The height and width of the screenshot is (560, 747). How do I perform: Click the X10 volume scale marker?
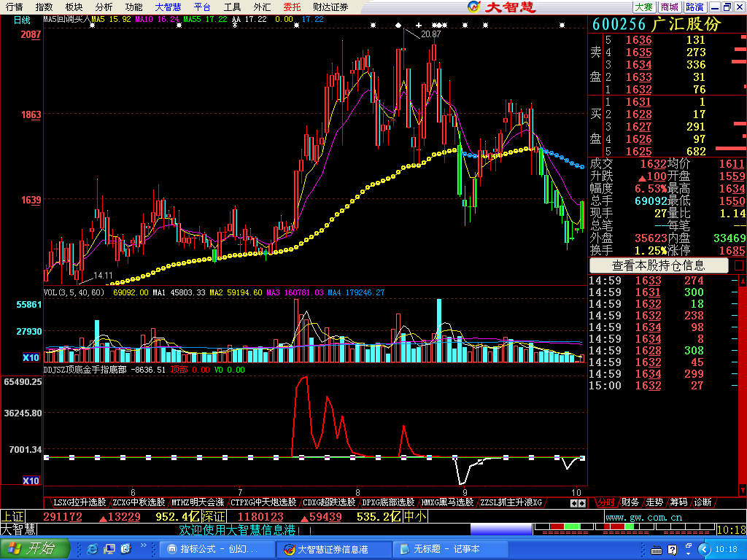click(x=31, y=357)
